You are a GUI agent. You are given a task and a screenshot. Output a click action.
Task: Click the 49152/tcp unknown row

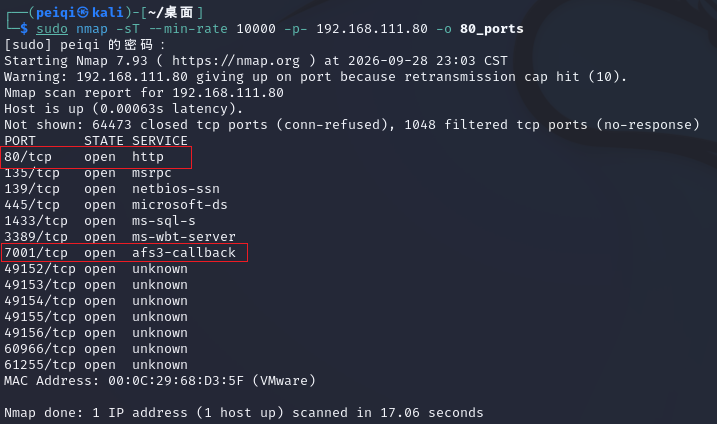tap(96, 269)
